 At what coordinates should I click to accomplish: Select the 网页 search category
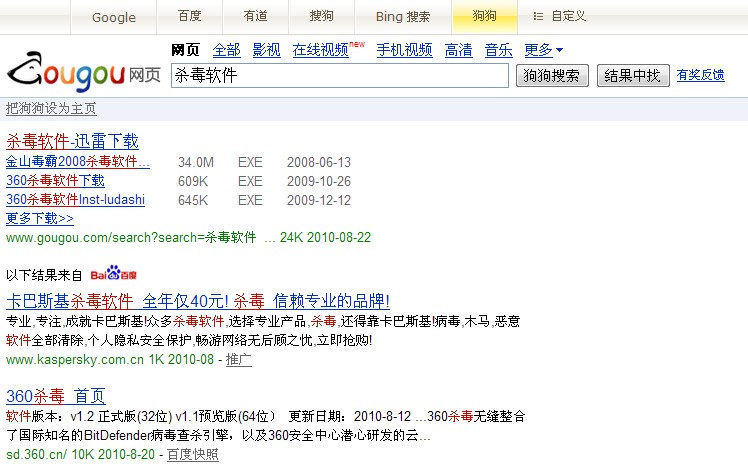(185, 50)
